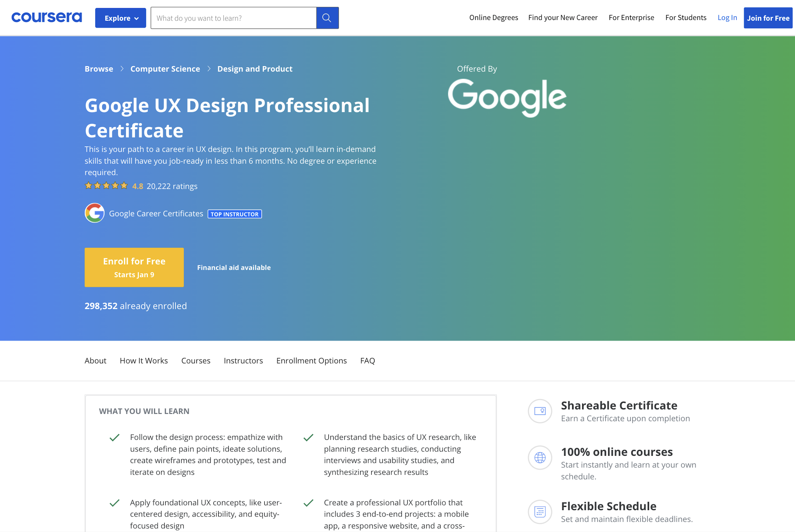Open Financial aid available link
795x532 pixels.
234,267
